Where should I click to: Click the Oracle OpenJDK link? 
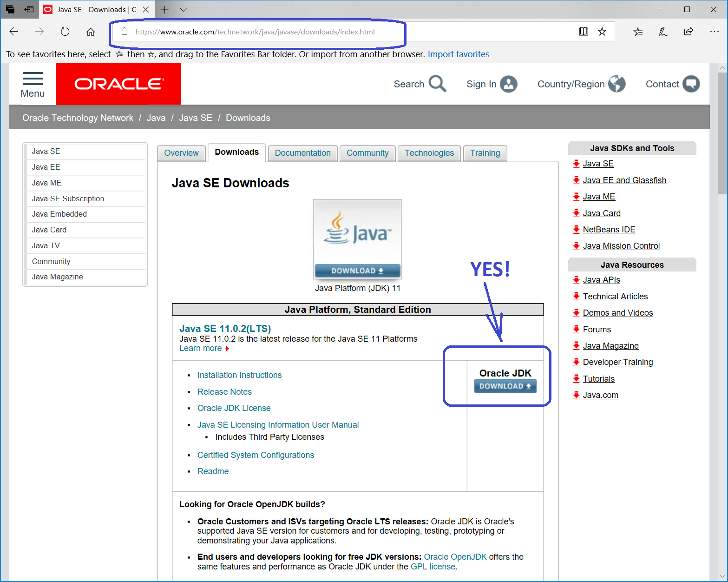pyautogui.click(x=455, y=556)
